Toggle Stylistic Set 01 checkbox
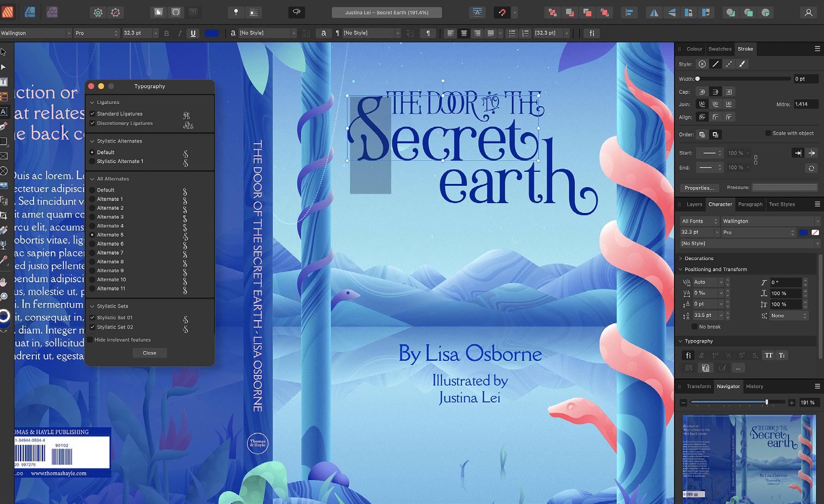 point(92,318)
